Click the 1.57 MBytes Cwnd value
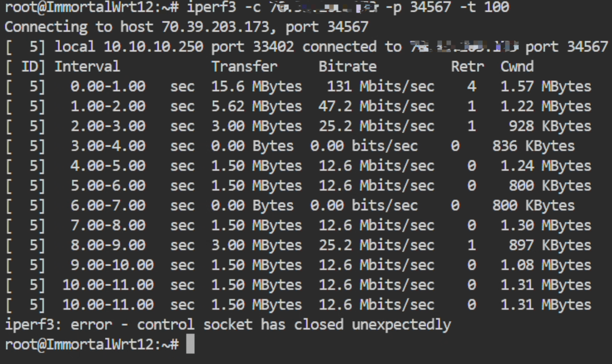Screen dimensions: 612x364 click(x=546, y=87)
